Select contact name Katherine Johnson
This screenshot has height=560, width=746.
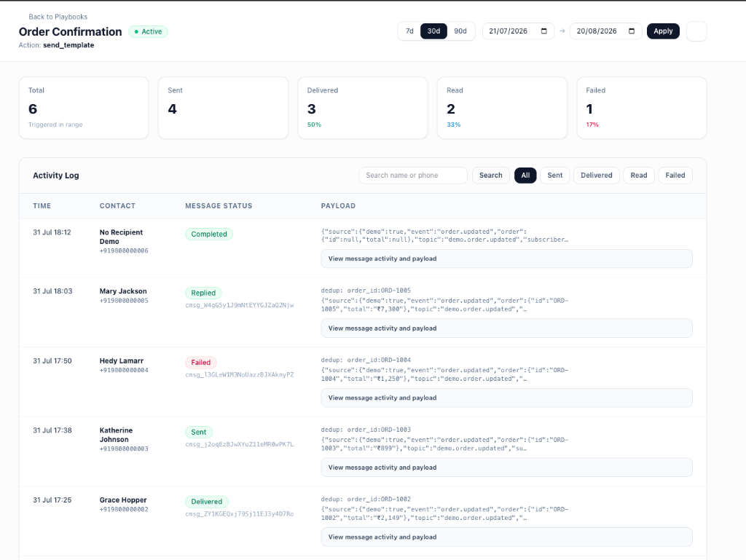116,435
